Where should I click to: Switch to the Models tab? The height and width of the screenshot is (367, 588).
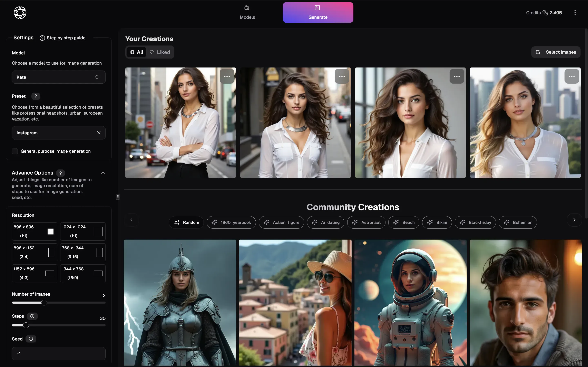[x=247, y=13]
